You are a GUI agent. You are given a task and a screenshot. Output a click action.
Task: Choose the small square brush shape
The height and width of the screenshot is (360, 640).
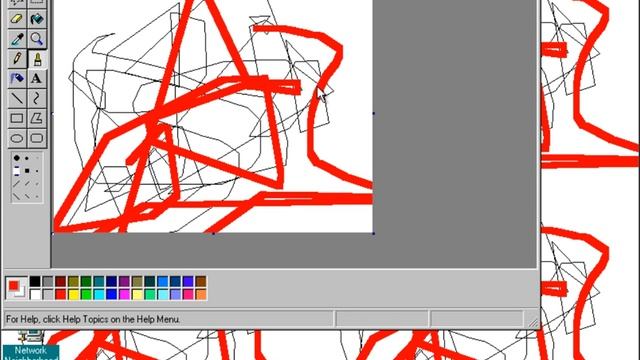point(37,171)
